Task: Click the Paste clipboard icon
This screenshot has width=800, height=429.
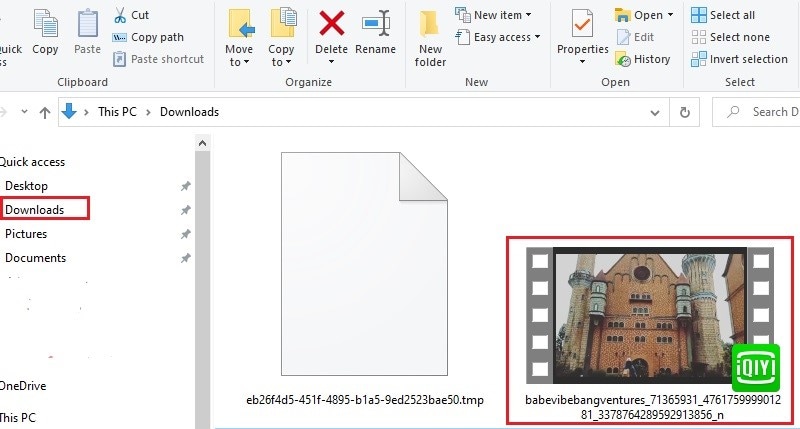Action: click(x=87, y=23)
